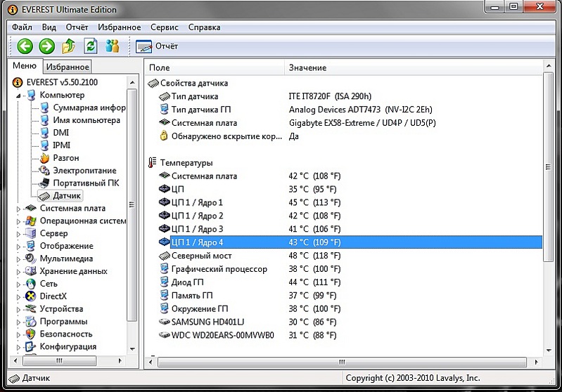Screen dimensions: 562x392
Task: Select the Разгон overclock tree item
Action: pos(66,158)
